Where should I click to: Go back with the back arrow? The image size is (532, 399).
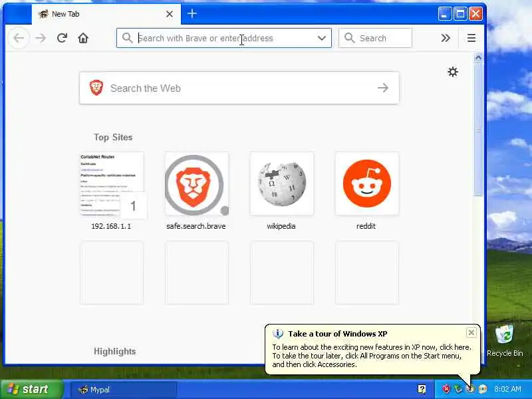(x=19, y=38)
